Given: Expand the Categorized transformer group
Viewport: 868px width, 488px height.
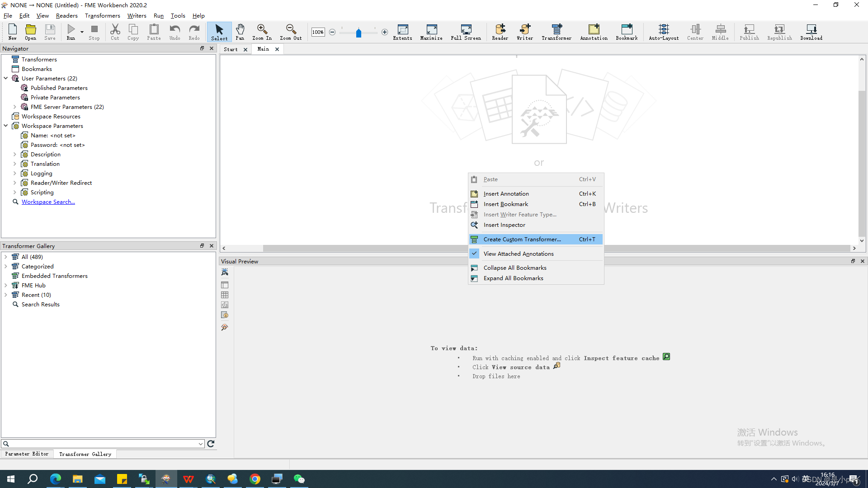Looking at the screenshot, I should click(6, 267).
